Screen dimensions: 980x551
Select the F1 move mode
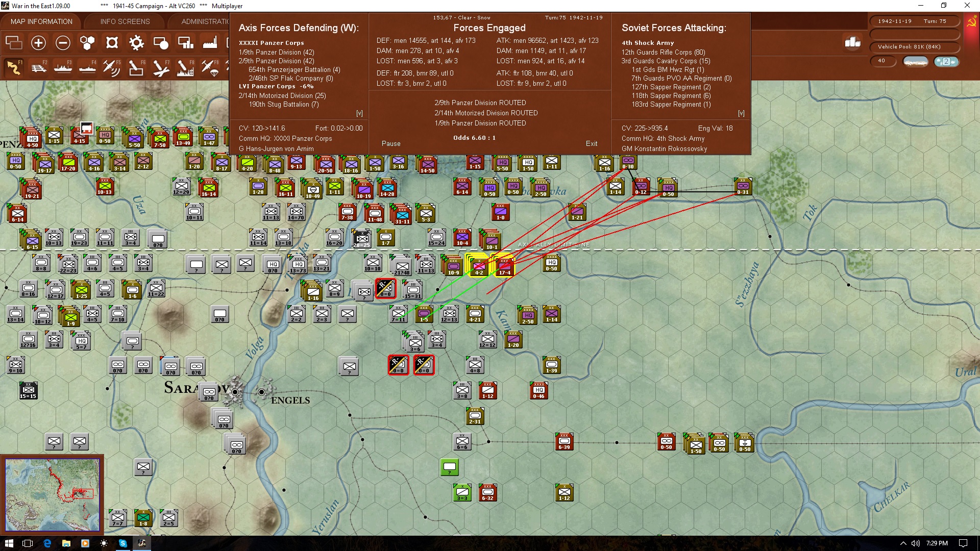tap(14, 68)
